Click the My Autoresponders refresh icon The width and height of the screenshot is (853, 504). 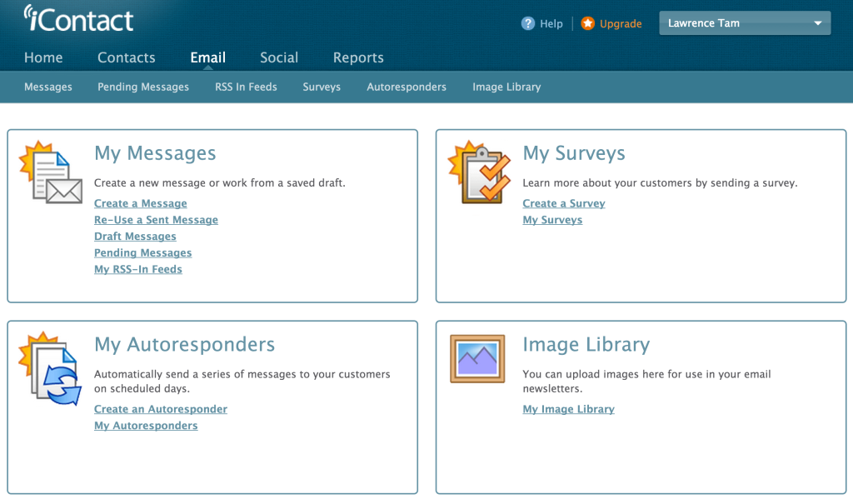51,369
